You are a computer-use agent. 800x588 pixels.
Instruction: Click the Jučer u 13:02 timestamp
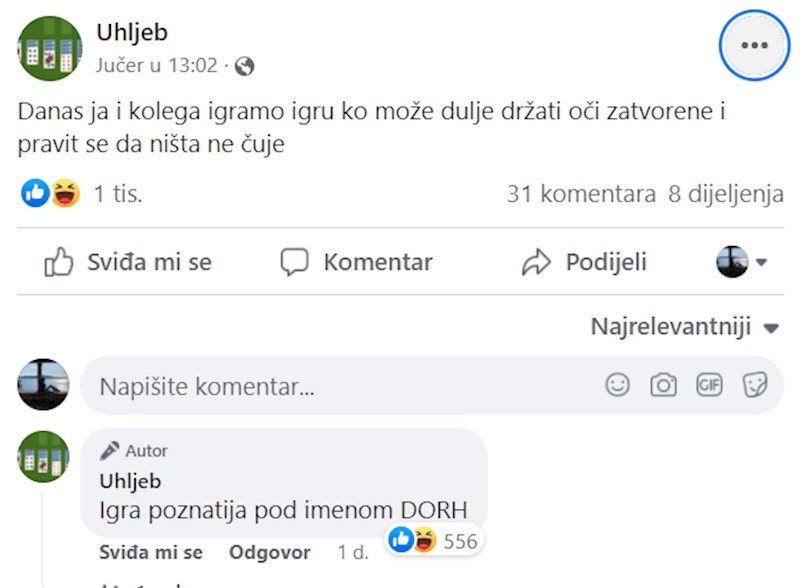pyautogui.click(x=157, y=66)
